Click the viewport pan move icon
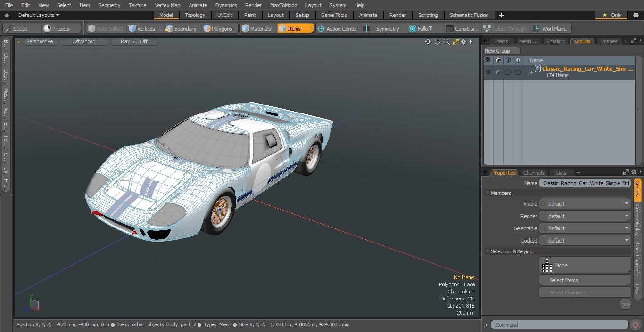Image resolution: width=644 pixels, height=332 pixels. pos(428,42)
